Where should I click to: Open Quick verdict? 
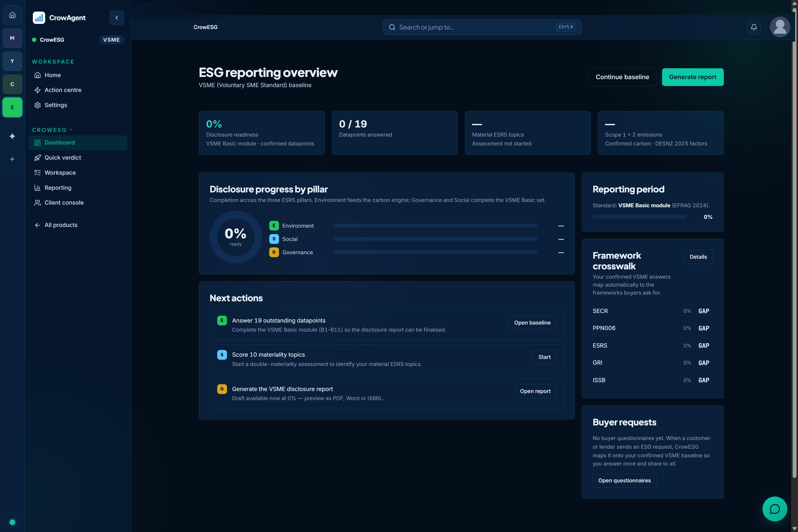[x=78, y=157]
